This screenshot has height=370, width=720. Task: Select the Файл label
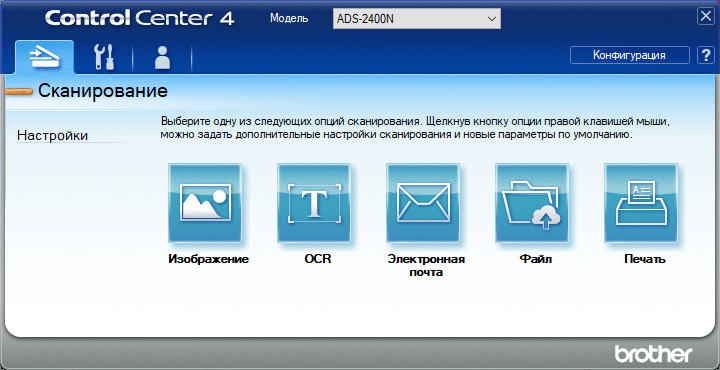coord(535,259)
